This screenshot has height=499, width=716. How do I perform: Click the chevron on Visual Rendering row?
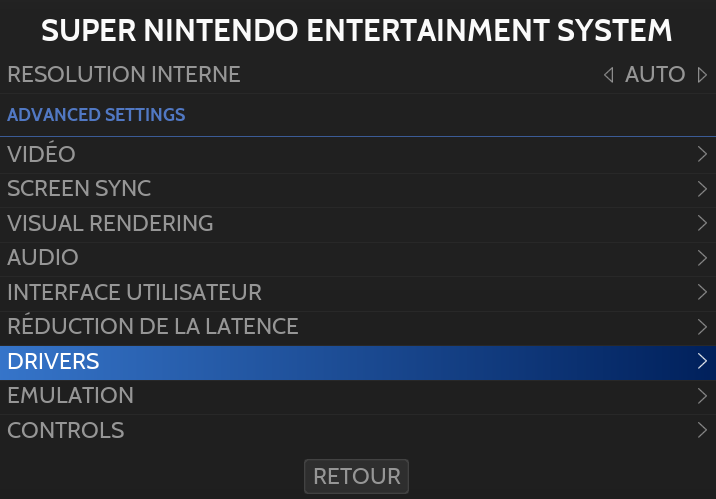tap(702, 223)
